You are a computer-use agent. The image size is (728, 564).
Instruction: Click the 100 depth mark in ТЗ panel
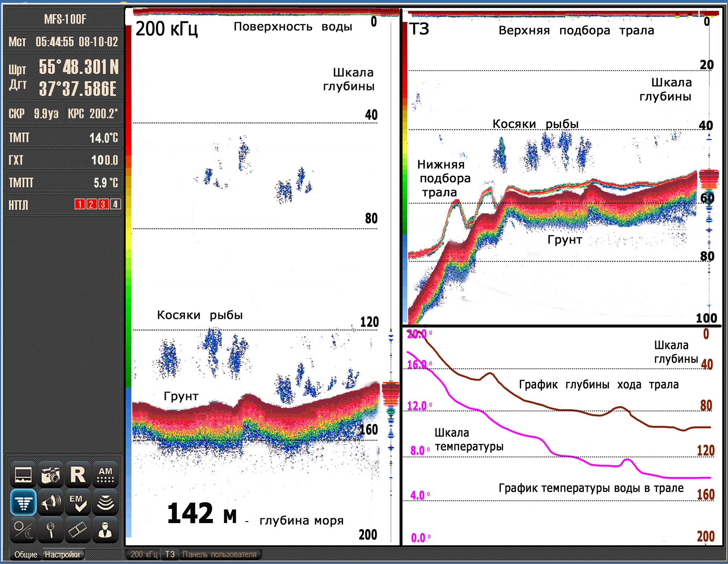[706, 318]
